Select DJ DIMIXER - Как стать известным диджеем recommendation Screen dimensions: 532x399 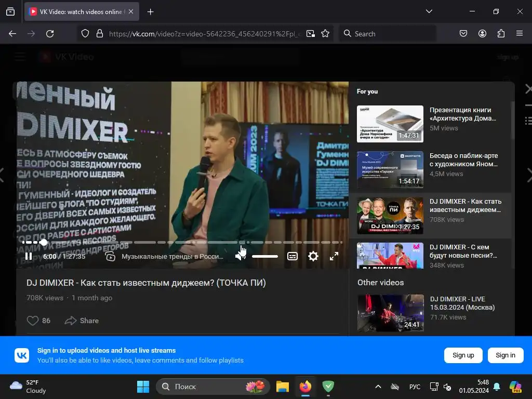(430, 216)
